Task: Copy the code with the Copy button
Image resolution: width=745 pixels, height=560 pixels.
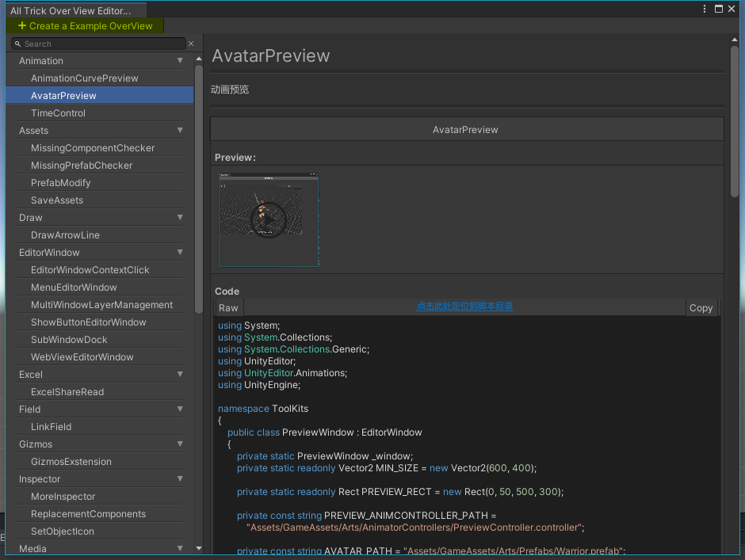Action: click(x=701, y=308)
